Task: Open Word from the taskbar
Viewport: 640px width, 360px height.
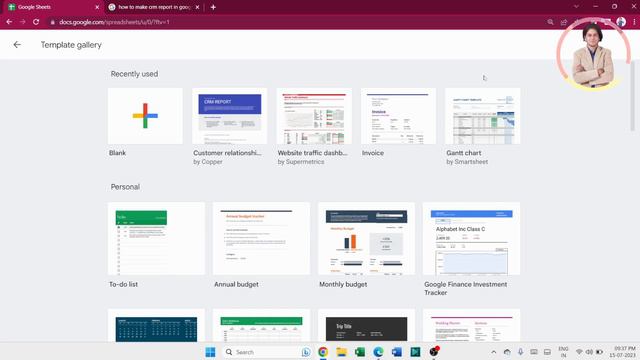Action: pyautogui.click(x=397, y=352)
